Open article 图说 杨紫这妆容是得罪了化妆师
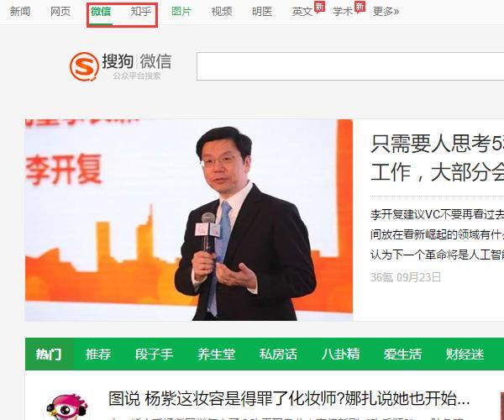The image size is (504, 420). click(x=289, y=399)
